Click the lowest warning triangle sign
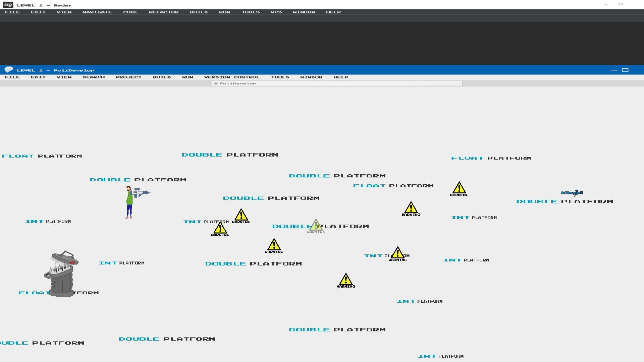The width and height of the screenshot is (644, 362). [346, 281]
